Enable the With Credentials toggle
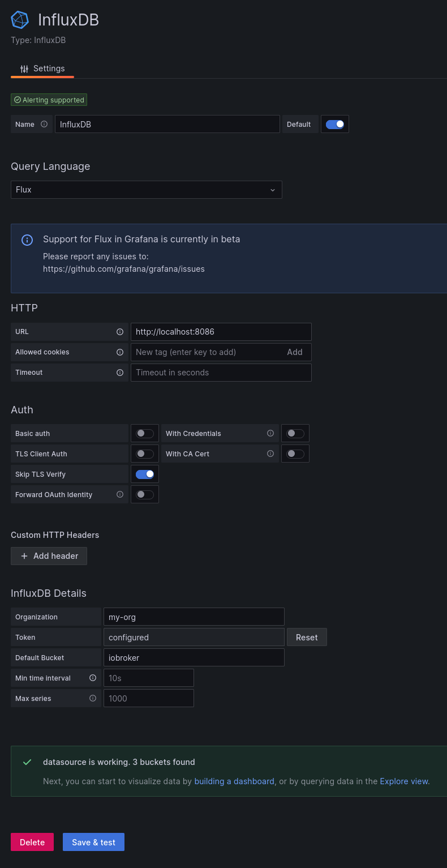The image size is (447, 868). [x=295, y=433]
